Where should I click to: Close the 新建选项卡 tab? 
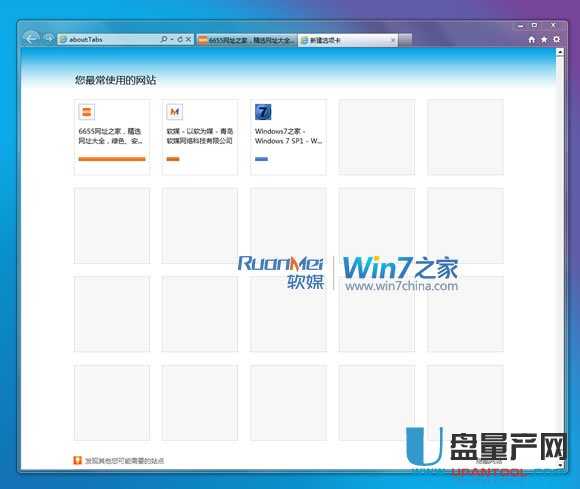pyautogui.click(x=393, y=40)
